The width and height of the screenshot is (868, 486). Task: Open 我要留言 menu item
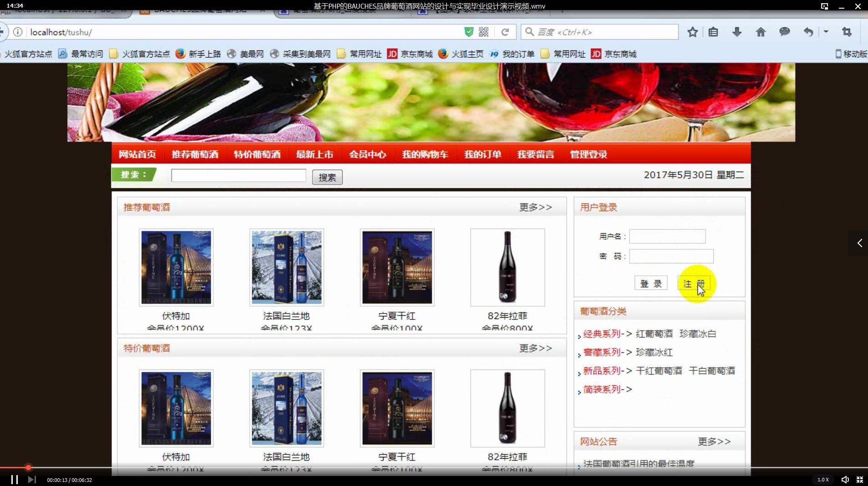coord(535,154)
